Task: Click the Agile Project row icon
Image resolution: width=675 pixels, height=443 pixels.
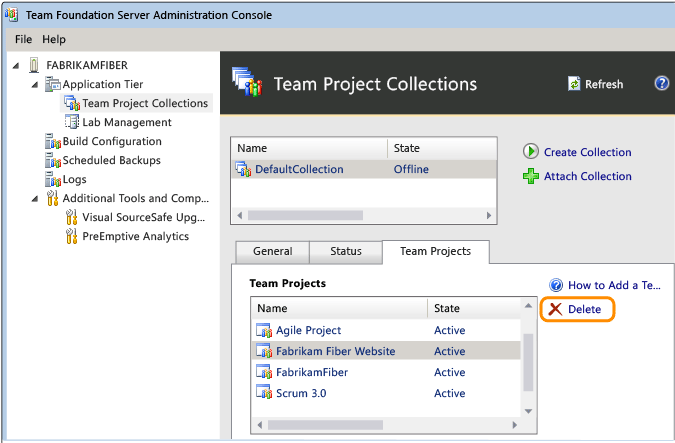Action: coord(264,330)
